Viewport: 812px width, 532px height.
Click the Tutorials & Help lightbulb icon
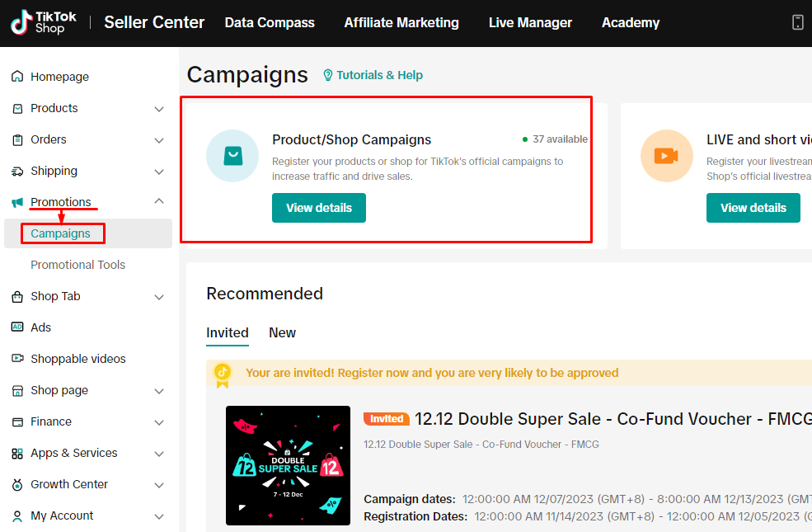click(x=328, y=76)
